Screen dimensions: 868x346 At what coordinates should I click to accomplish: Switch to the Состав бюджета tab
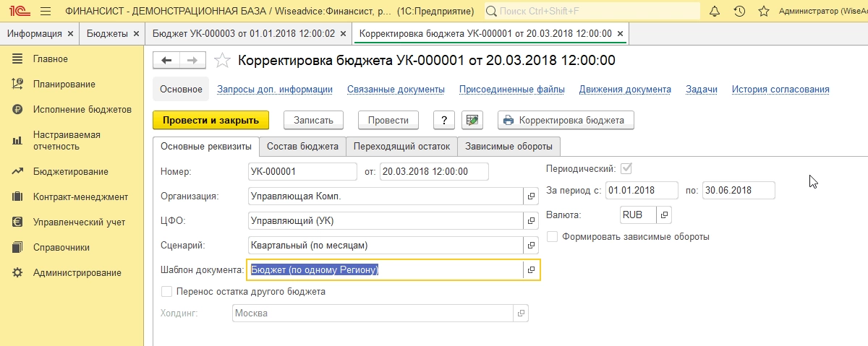[302, 147]
